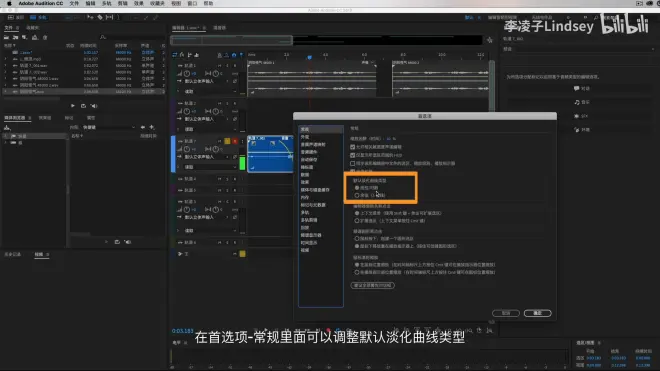Click the search icon in Files panel
Image resolution: width=660 pixels, height=371 pixels.
tap(103, 37)
